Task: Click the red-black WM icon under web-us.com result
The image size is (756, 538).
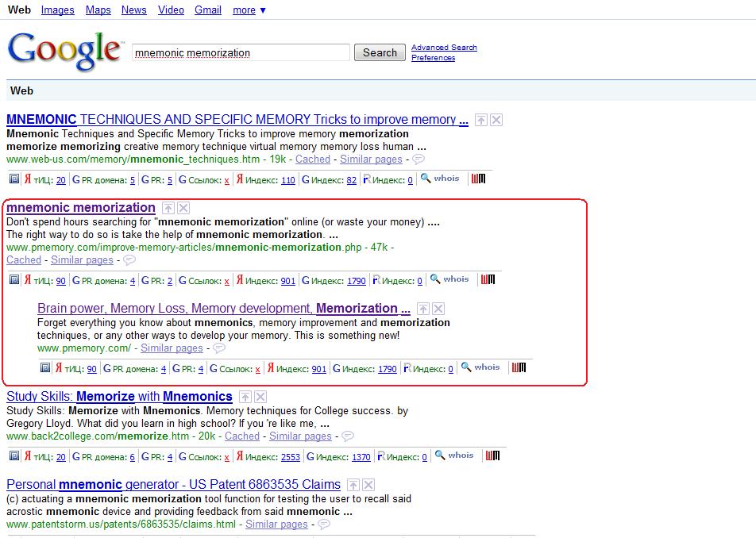Action: pos(478,179)
